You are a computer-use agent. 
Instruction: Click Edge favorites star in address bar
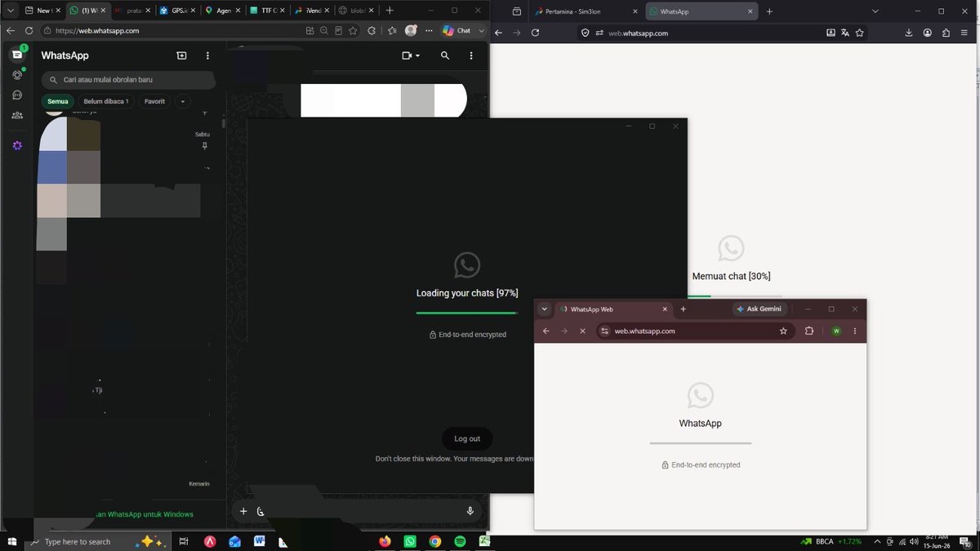coord(353,30)
